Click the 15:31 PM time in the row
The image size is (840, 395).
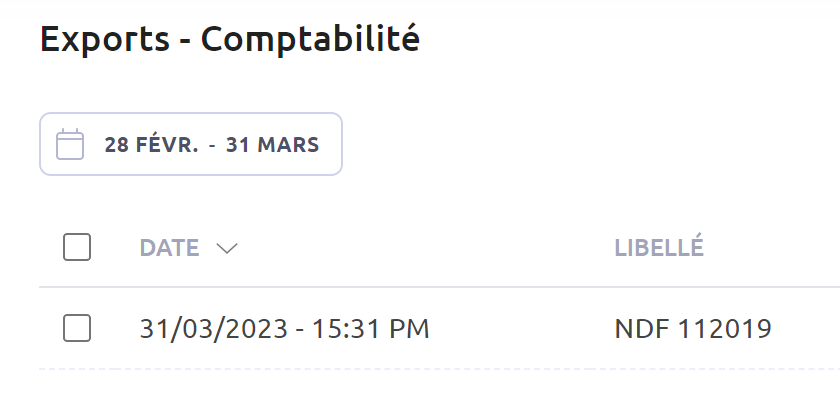tap(370, 329)
